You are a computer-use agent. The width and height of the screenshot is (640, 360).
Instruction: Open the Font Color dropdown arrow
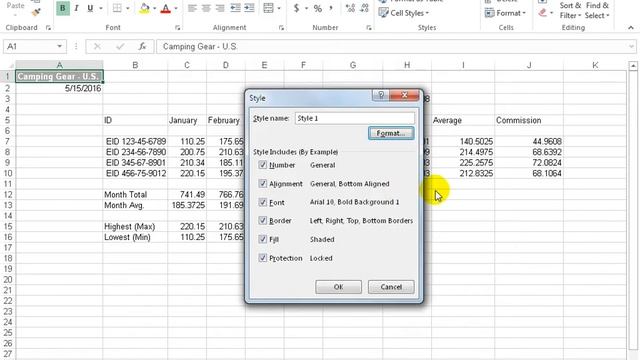tap(176, 8)
